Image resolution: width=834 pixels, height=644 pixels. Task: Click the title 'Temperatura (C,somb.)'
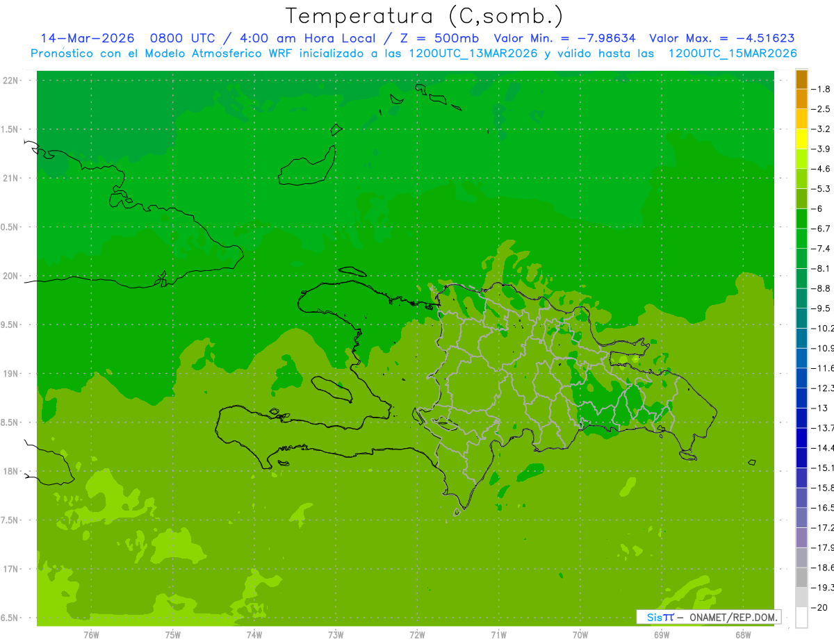pos(425,16)
